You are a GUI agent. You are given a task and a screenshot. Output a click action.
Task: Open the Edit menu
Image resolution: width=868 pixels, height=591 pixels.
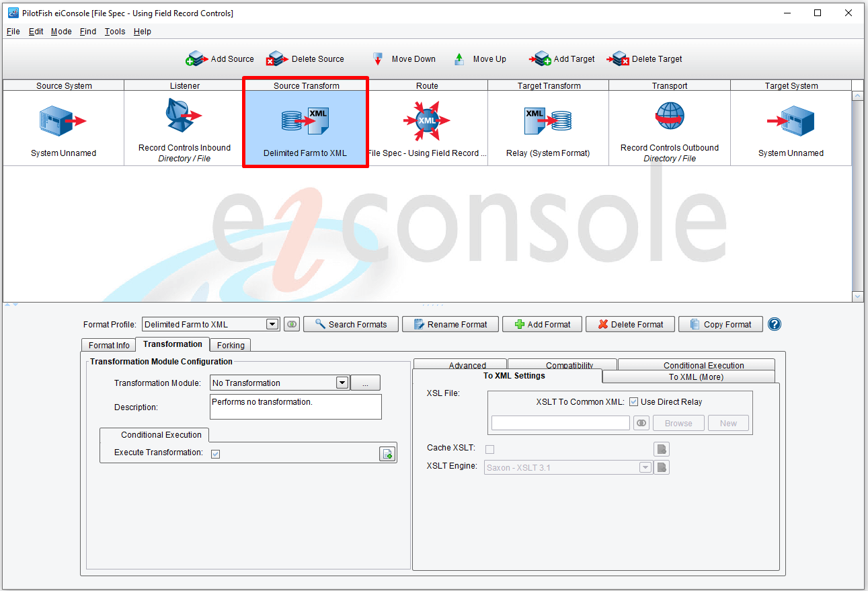coord(36,32)
